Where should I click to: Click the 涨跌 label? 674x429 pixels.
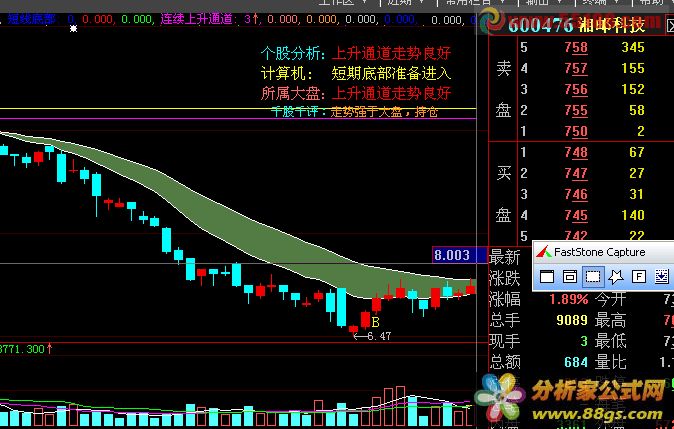click(505, 279)
